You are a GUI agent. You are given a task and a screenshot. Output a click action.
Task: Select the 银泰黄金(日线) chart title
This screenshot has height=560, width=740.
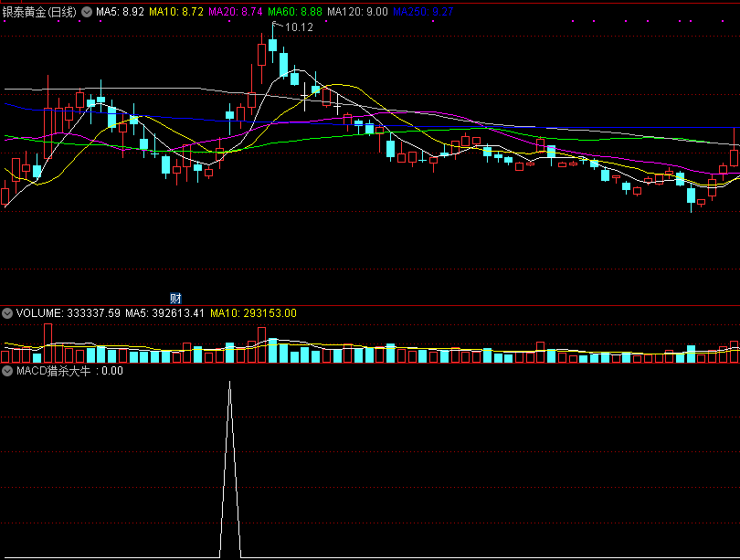[39, 12]
